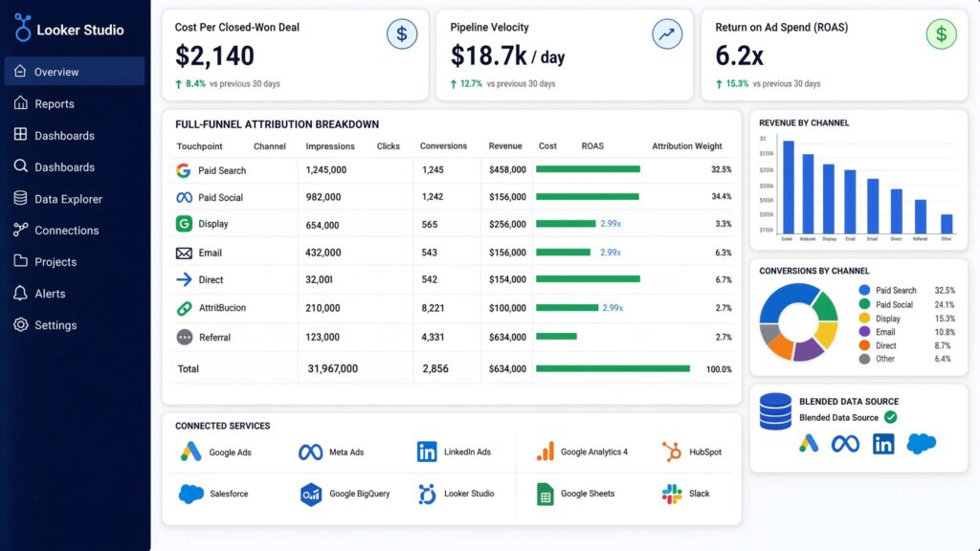Click the 8,221 conversions cell
The image size is (980, 551).
pyautogui.click(x=433, y=308)
